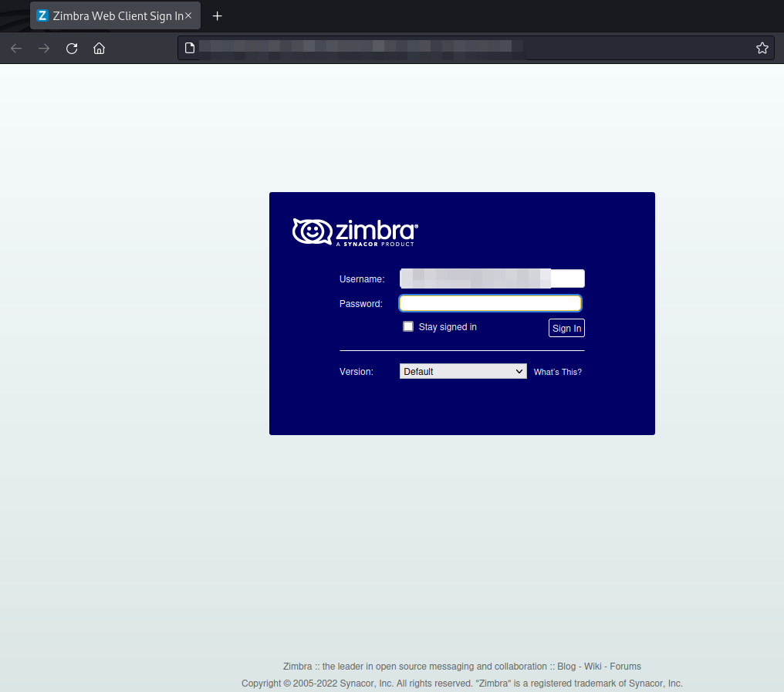Screen dimensions: 784x692
Task: Select the Zimbra Web Client Sign In tab
Action: click(x=108, y=15)
